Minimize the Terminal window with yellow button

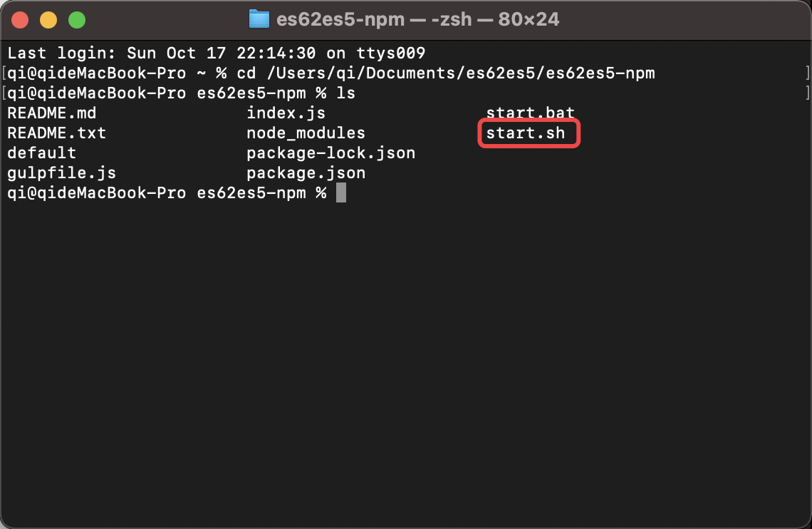click(48, 20)
